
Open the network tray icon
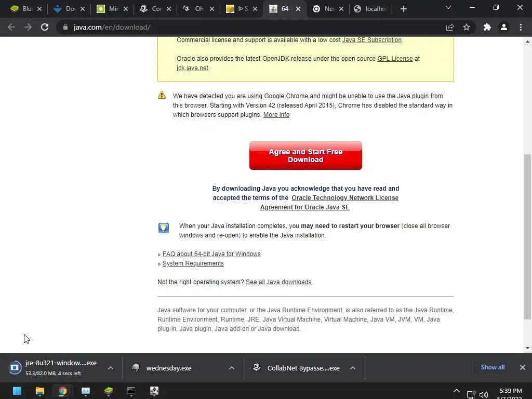471,395
